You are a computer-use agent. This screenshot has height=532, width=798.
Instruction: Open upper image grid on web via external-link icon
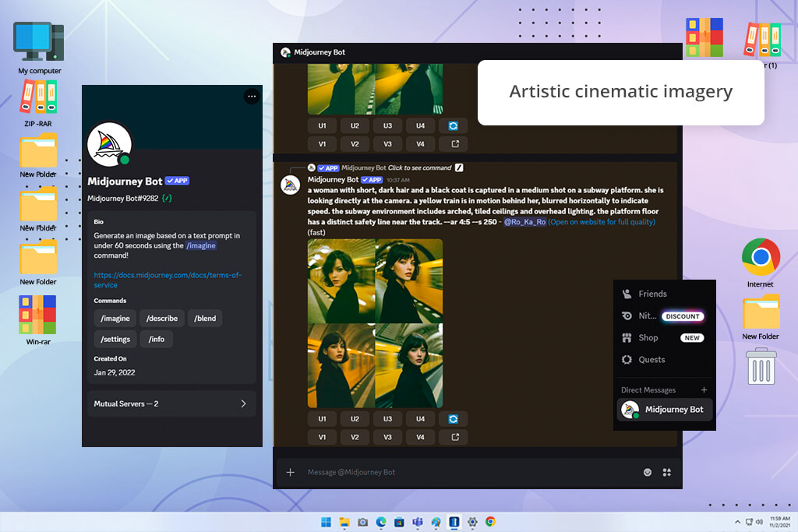point(453,144)
